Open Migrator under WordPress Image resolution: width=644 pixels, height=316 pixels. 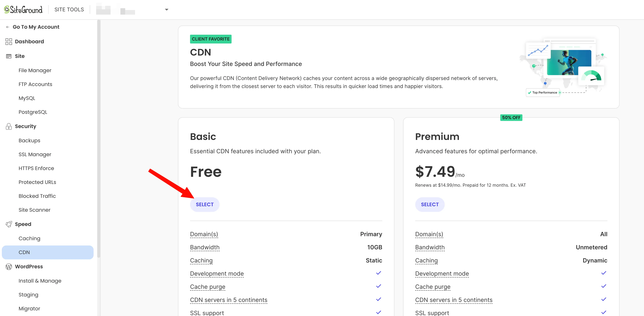pos(29,309)
